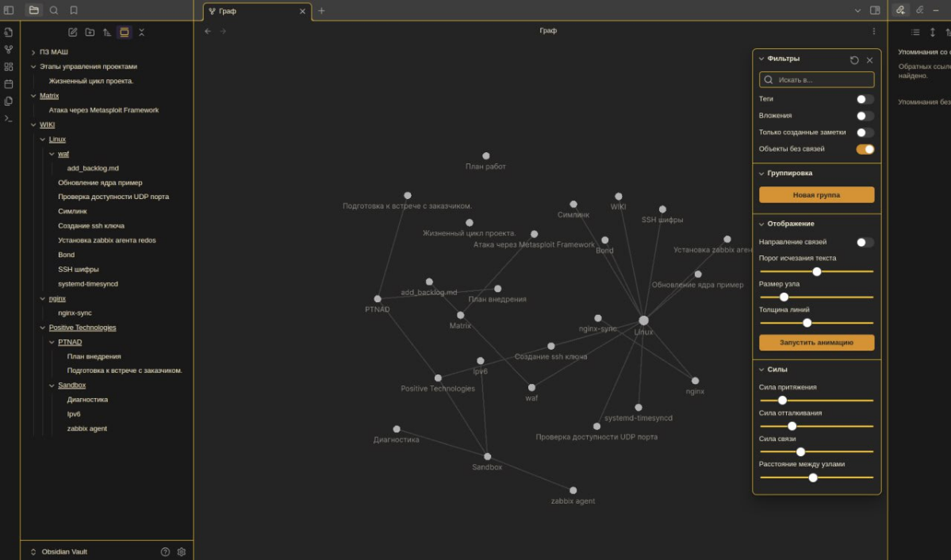Create a new note with the pencil icon

click(73, 33)
